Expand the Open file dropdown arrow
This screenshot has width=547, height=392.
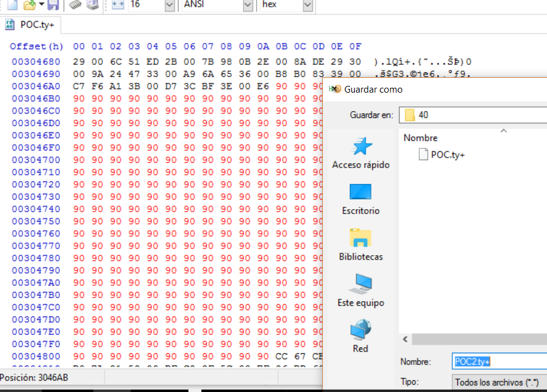click(x=41, y=5)
